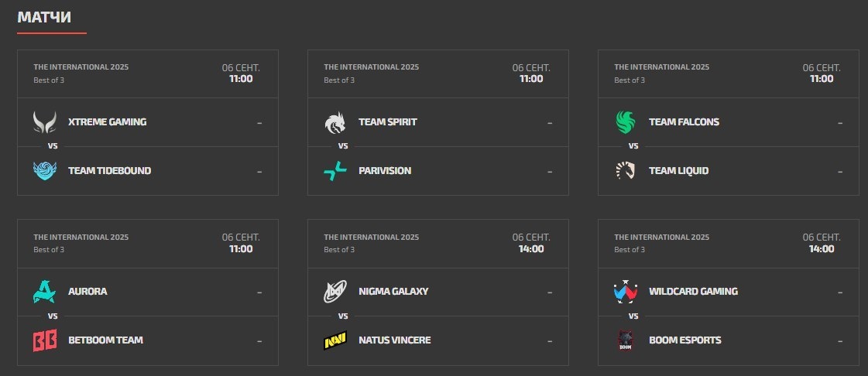Image resolution: width=868 pixels, height=376 pixels.
Task: Open the Team Liquid name link
Action: click(678, 171)
